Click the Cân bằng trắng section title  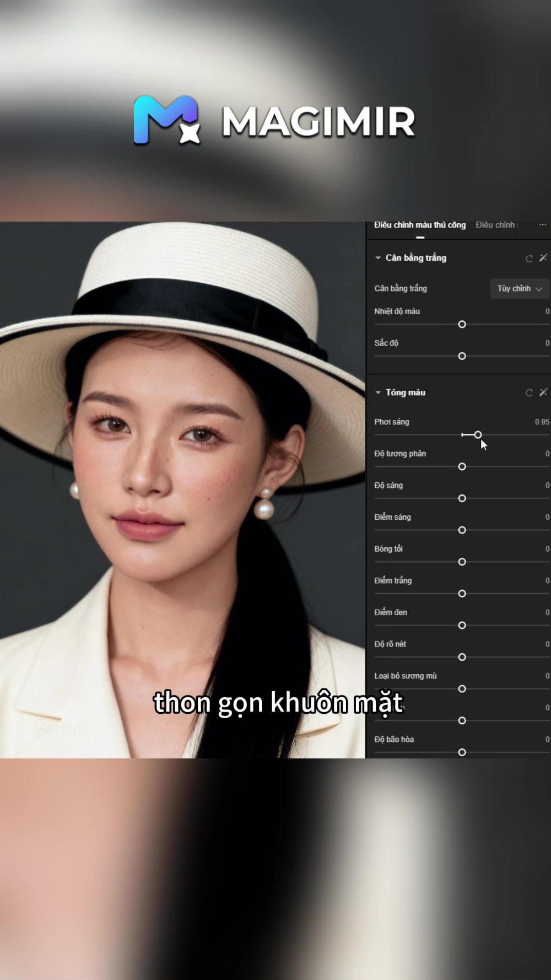coord(416,258)
